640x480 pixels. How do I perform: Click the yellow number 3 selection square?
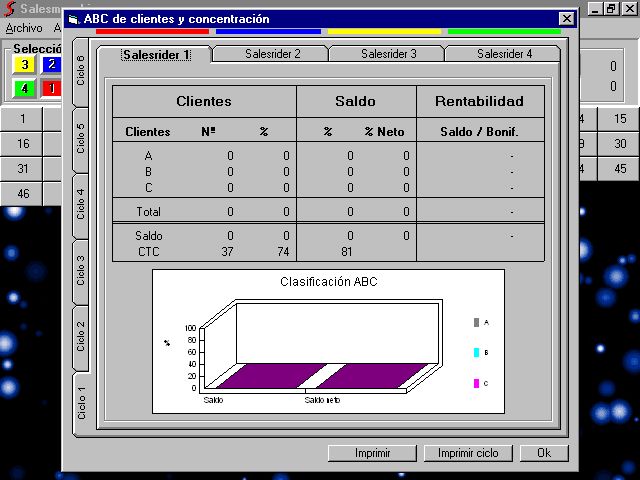tap(25, 65)
